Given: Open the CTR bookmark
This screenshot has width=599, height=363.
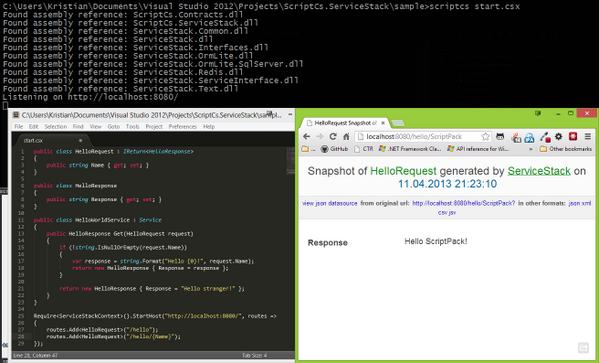Looking at the screenshot, I should 363,149.
